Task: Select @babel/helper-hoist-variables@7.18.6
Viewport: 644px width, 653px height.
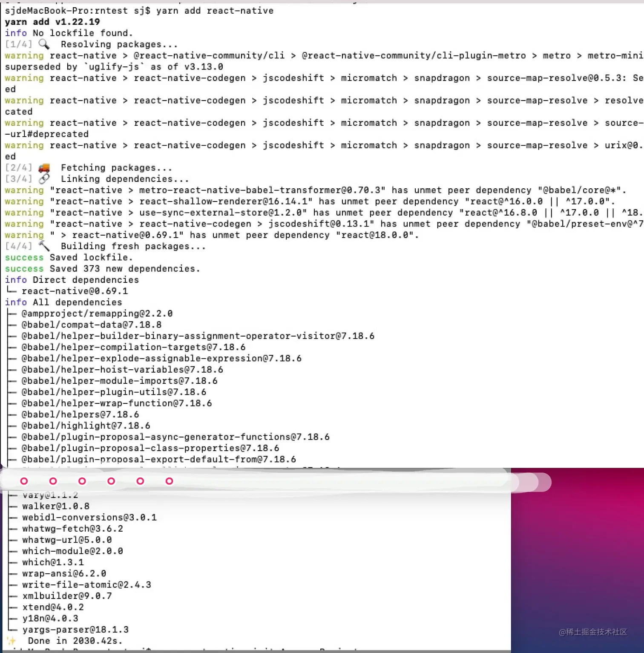Action: tap(122, 370)
